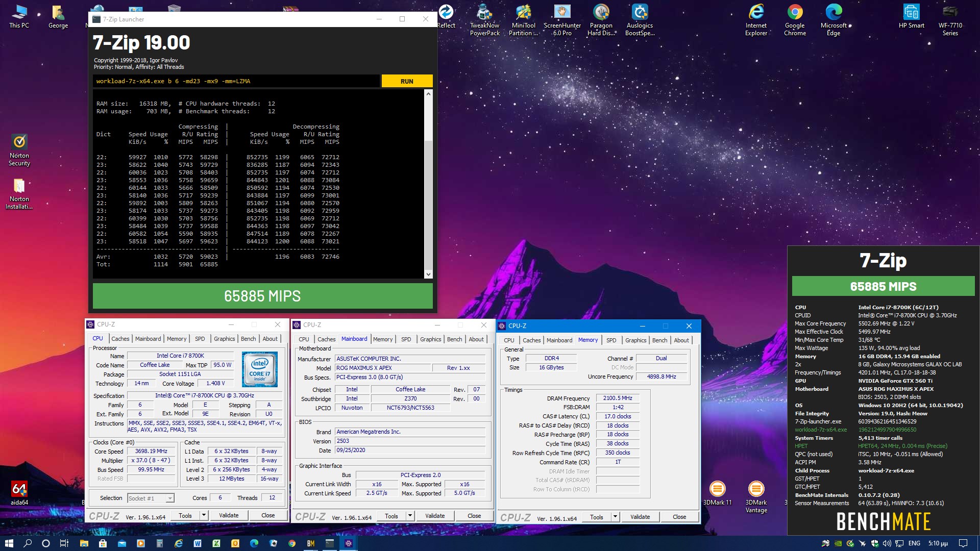Click the 7-Zip benchmark command line field
This screenshot has width=980, height=551.
(x=236, y=81)
